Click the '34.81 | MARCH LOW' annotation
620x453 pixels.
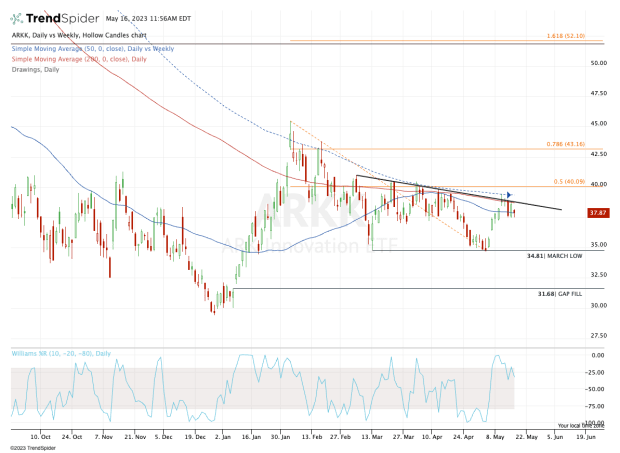(554, 256)
